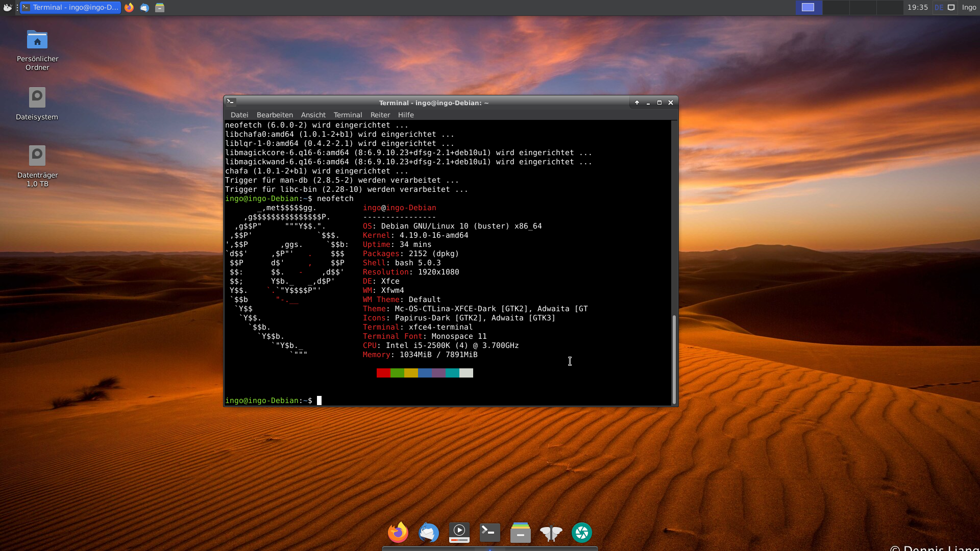Open the Bearbeiten menu

click(274, 115)
